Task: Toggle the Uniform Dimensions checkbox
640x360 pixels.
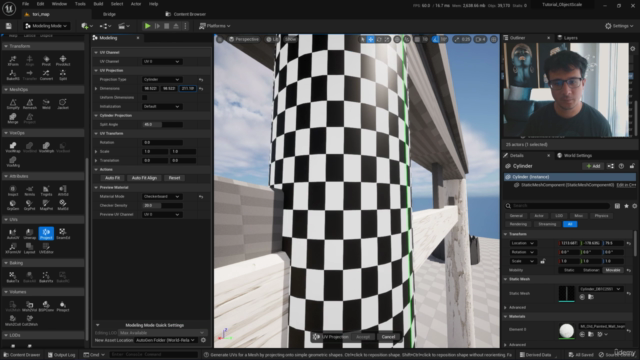Action: (144, 98)
